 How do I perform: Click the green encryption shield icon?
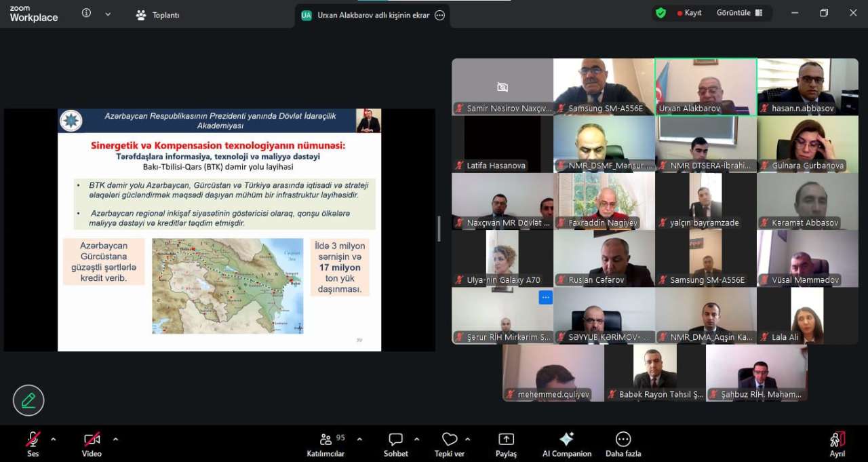point(660,13)
